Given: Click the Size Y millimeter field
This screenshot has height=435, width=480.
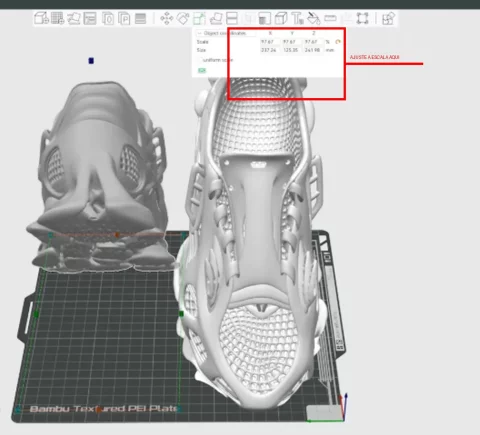Looking at the screenshot, I should click(x=291, y=50).
